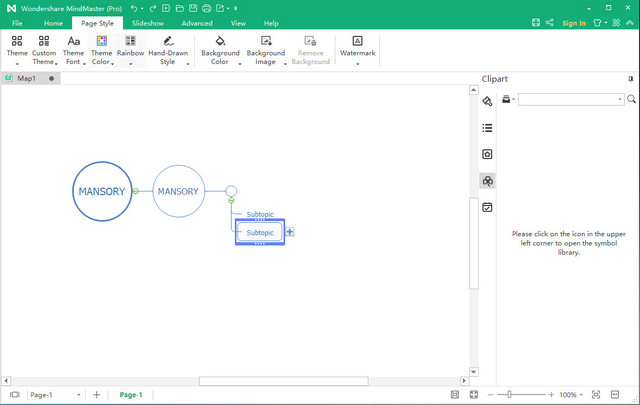The width and height of the screenshot is (640, 405).
Task: Add subtopic with the plus button
Action: [x=290, y=232]
